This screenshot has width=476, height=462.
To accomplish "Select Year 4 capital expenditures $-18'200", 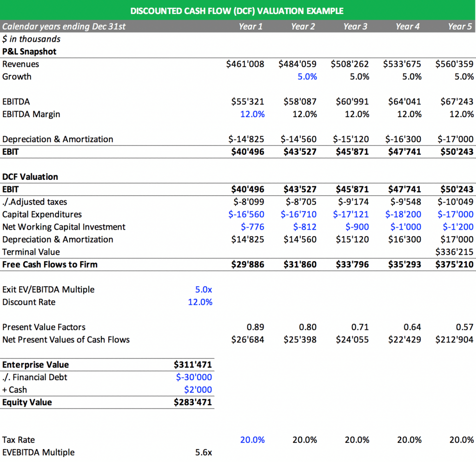I will click(403, 214).
